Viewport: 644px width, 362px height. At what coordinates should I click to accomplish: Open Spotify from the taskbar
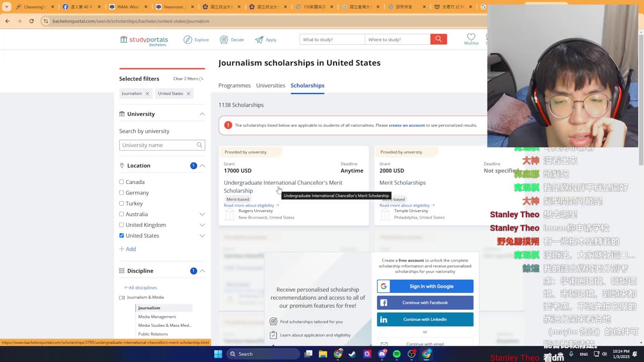pyautogui.click(x=396, y=354)
